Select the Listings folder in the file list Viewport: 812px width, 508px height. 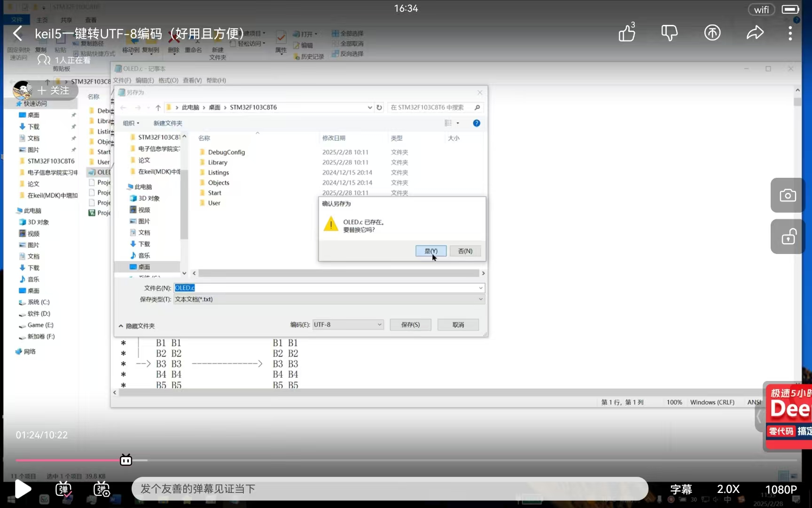[219, 173]
